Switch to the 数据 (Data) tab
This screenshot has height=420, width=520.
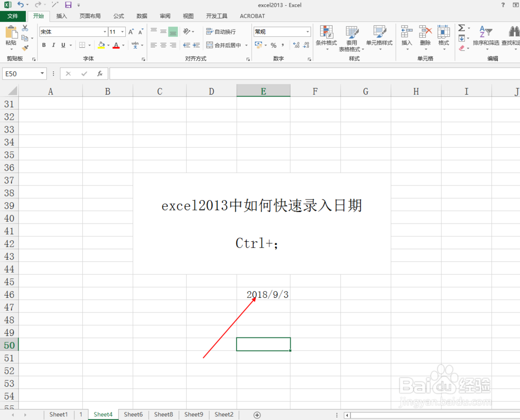(x=141, y=16)
